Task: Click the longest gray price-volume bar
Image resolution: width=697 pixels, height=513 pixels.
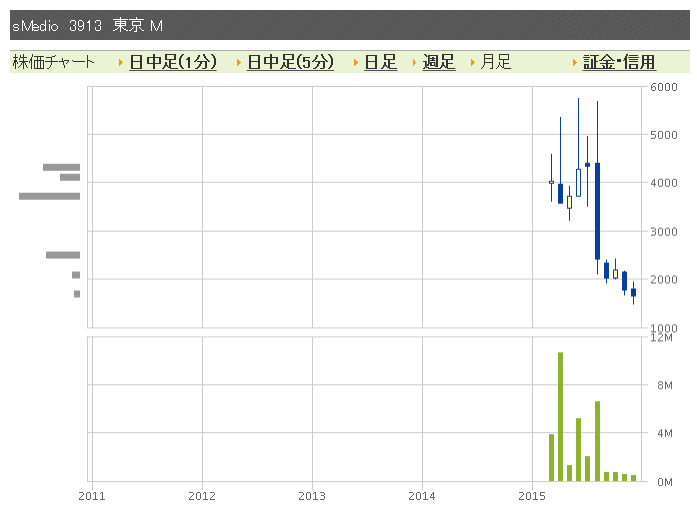Action: click(x=49, y=196)
